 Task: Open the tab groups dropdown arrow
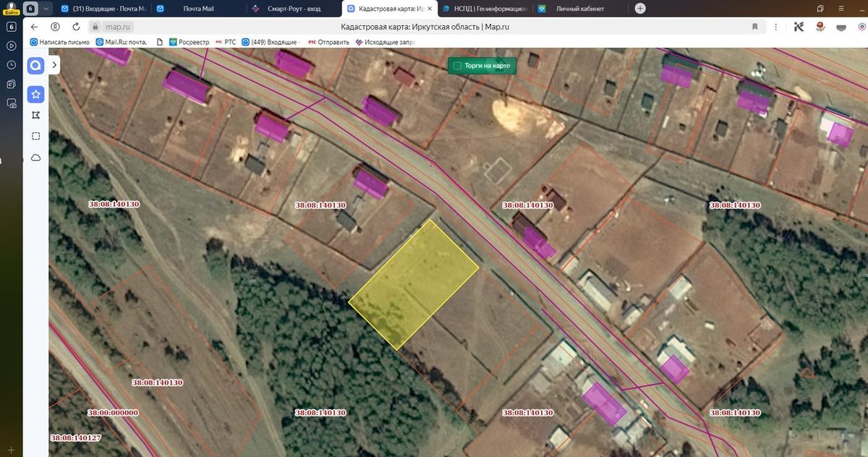[x=46, y=9]
